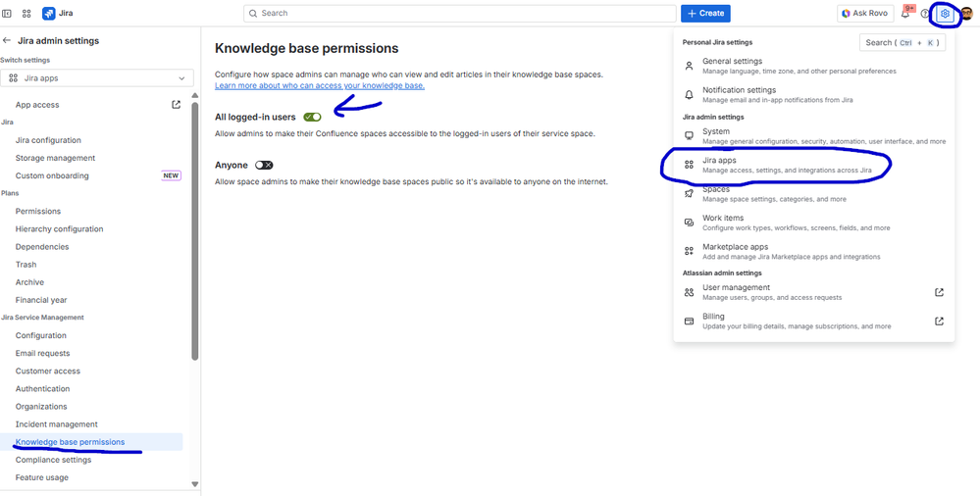Click Jira apps grid icon in menu
Screen dimensions: 980x496
point(689,165)
